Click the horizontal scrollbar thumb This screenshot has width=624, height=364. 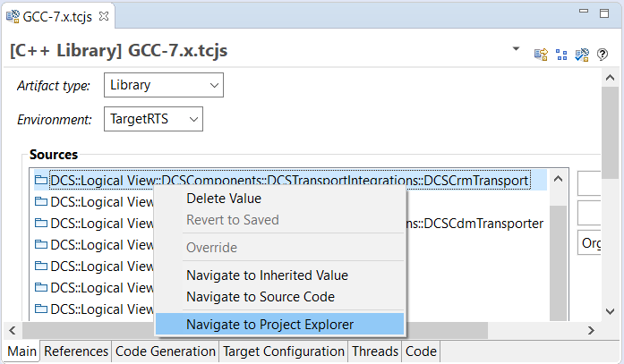click(254, 330)
